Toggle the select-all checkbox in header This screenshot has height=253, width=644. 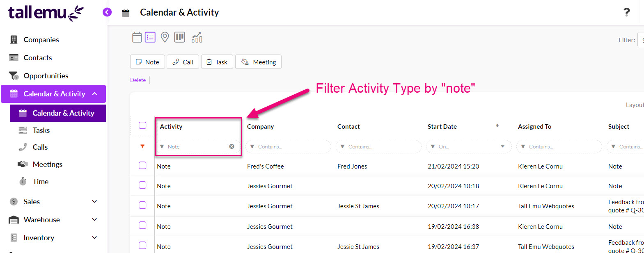142,125
